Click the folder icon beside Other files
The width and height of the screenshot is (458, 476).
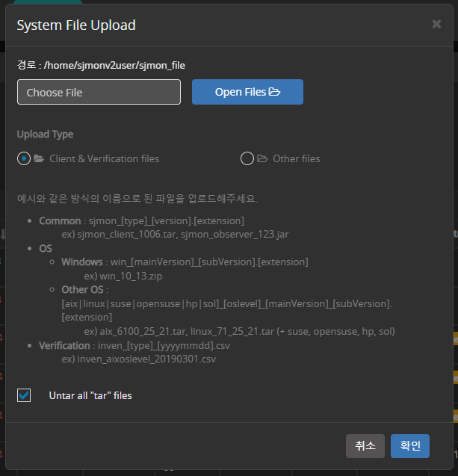(x=262, y=158)
